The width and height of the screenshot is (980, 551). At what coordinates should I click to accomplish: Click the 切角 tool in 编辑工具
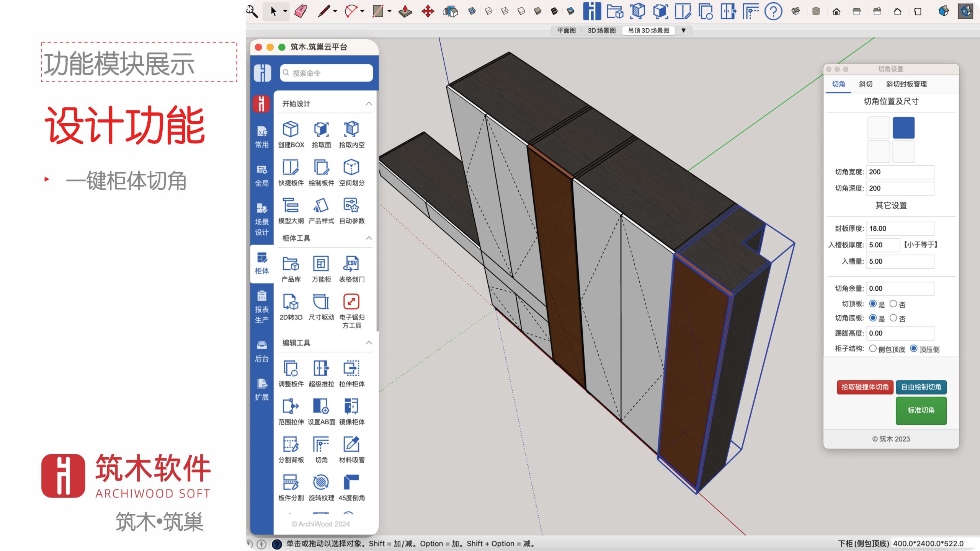pos(321,445)
